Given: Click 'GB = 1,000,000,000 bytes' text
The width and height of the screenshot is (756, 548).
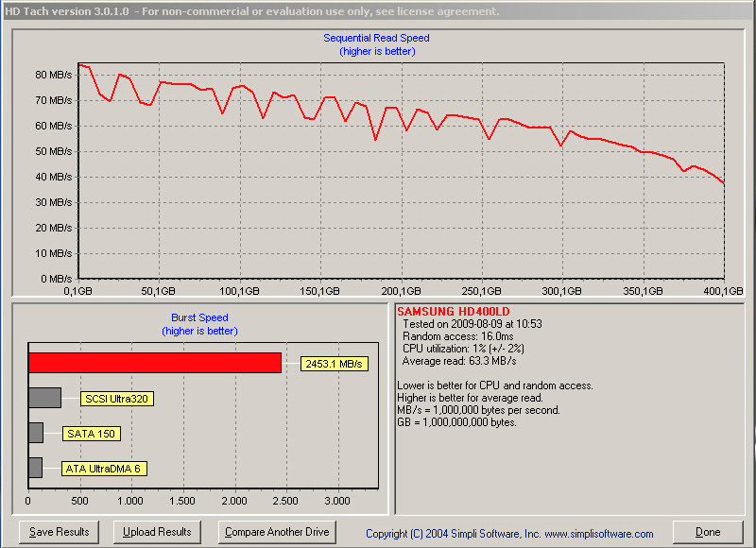Looking at the screenshot, I should (456, 422).
